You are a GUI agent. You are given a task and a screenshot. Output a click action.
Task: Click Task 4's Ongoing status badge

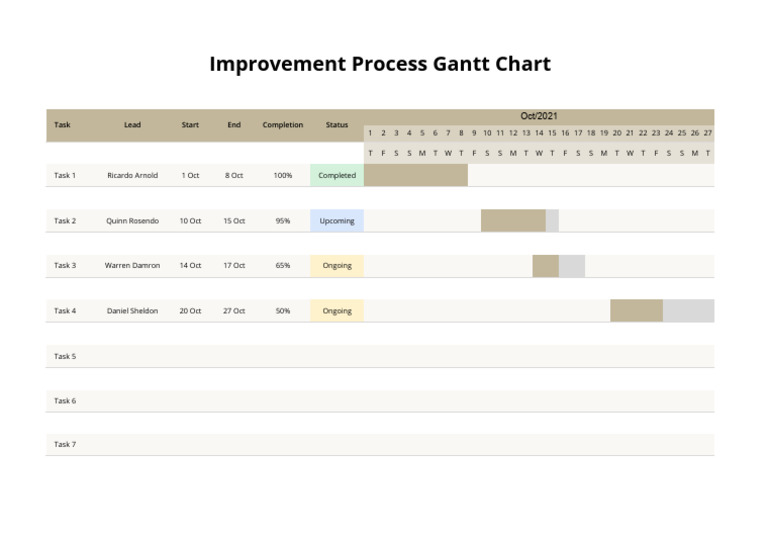tap(337, 311)
